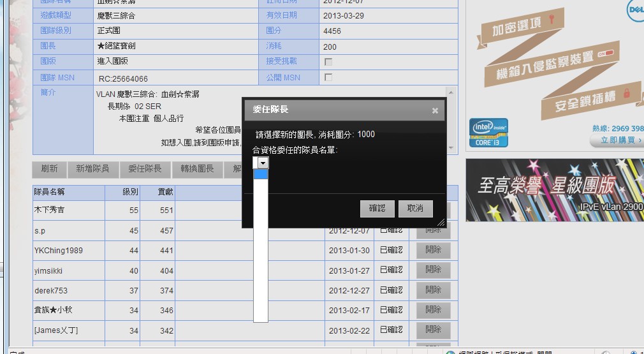Remove member YKChing1989 with 開除 button
Image resolution: width=644 pixels, height=354 pixels.
coord(433,250)
